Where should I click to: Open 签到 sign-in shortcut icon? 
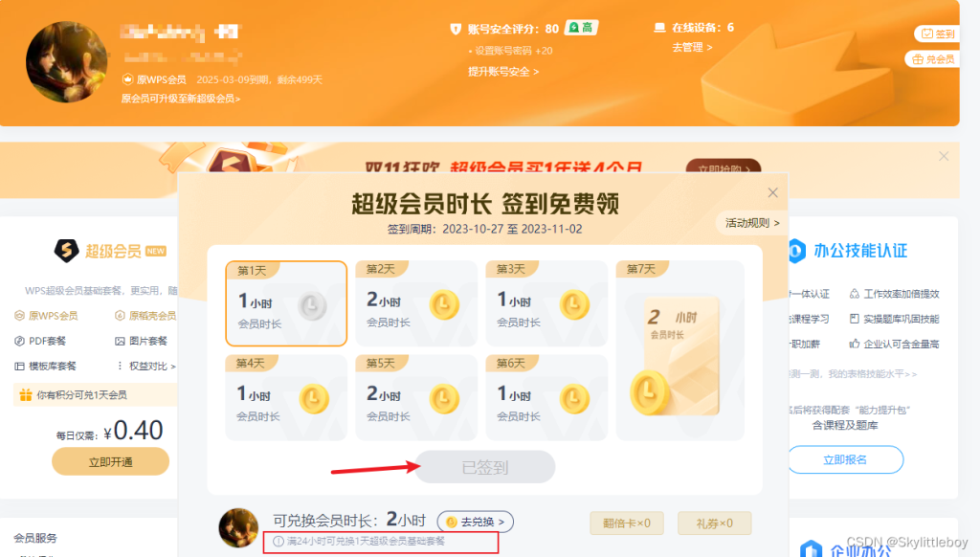pos(937,33)
